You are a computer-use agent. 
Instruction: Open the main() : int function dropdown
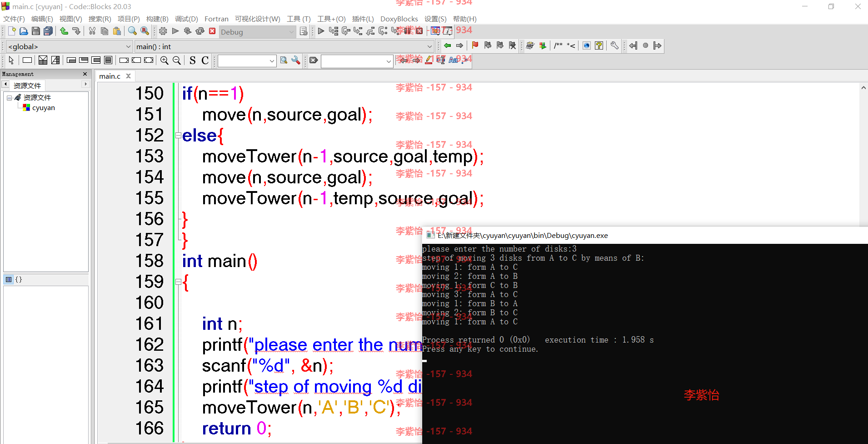pos(284,46)
